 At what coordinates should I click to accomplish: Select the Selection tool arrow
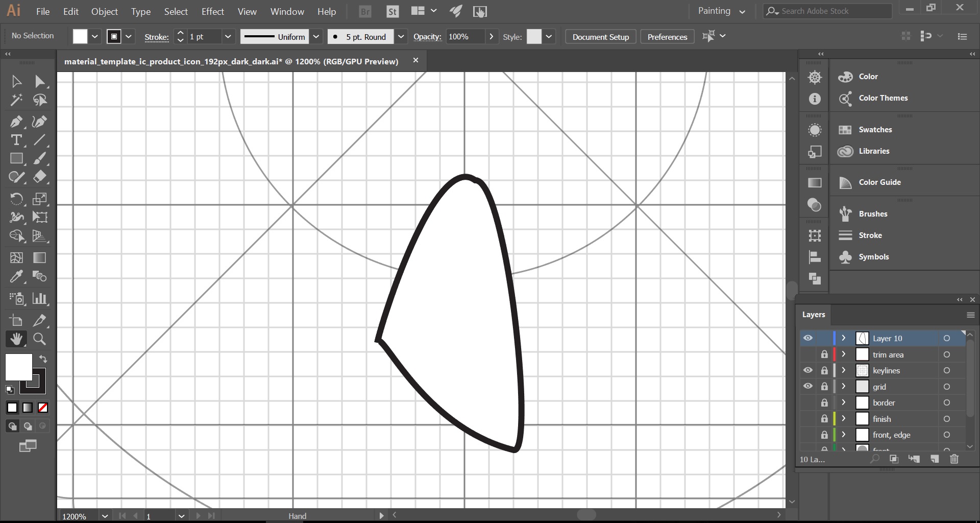pyautogui.click(x=16, y=82)
